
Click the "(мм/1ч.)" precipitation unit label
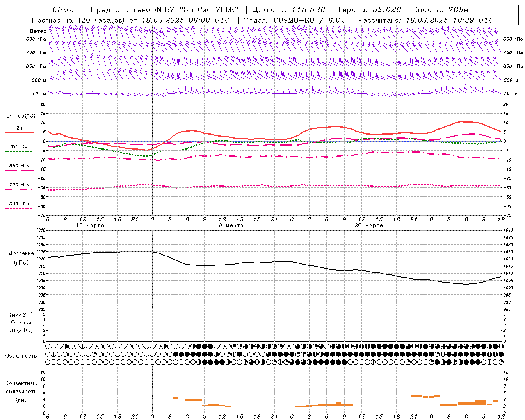pos(21,330)
